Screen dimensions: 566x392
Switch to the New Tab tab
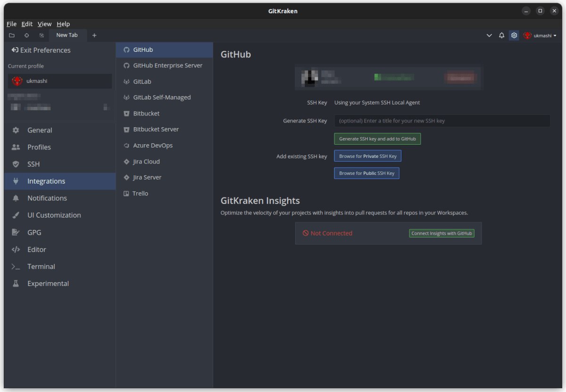coord(67,35)
